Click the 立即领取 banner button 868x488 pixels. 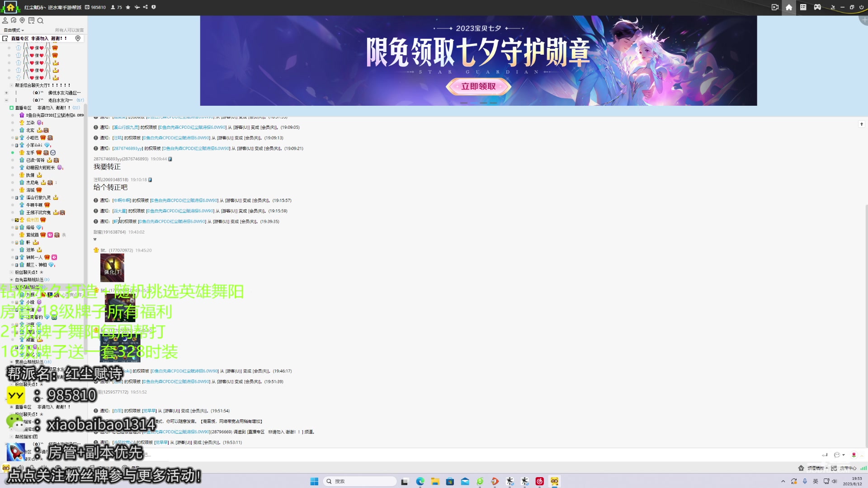pyautogui.click(x=478, y=86)
